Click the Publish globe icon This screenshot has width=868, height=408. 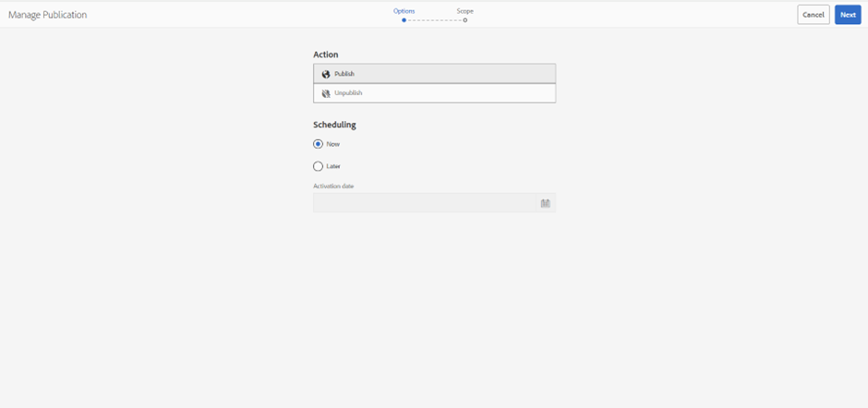[x=325, y=74]
